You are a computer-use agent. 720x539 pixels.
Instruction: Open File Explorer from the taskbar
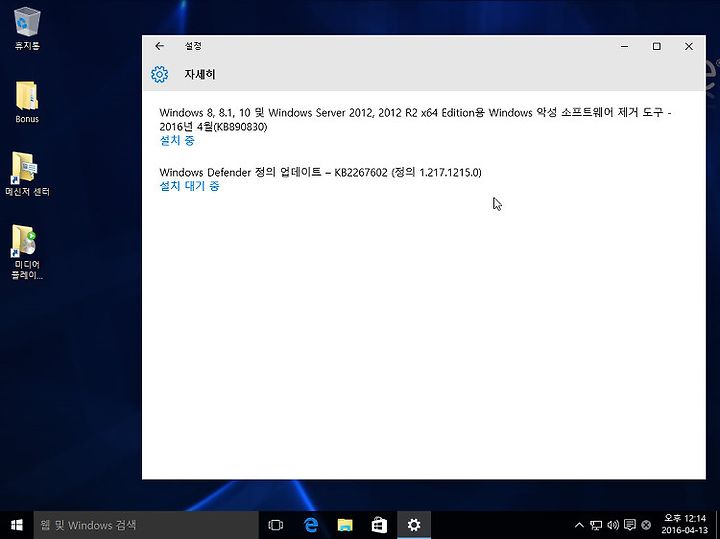[x=345, y=525]
